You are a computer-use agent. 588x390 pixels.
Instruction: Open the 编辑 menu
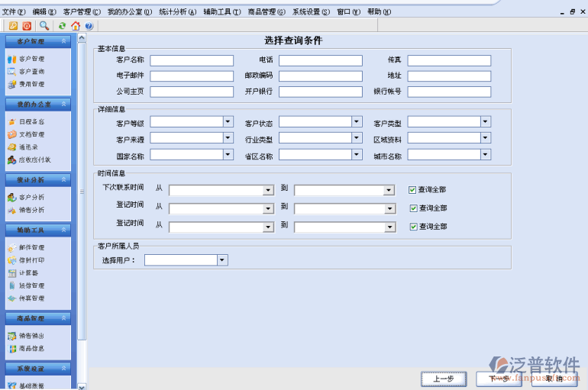click(44, 11)
